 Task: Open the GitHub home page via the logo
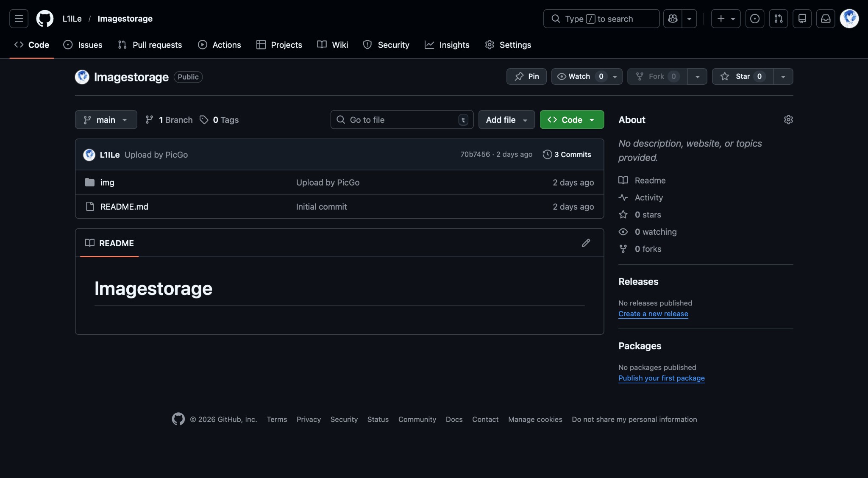click(45, 18)
